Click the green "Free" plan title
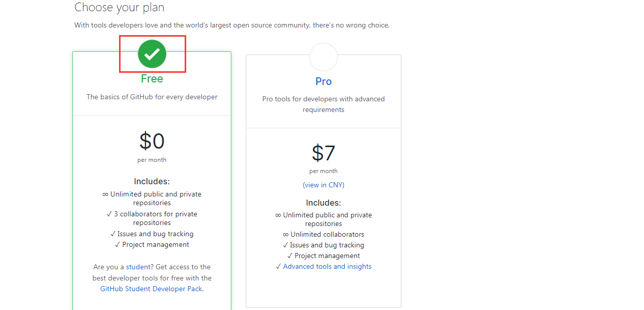This screenshot has height=310, width=644. pyautogui.click(x=152, y=79)
